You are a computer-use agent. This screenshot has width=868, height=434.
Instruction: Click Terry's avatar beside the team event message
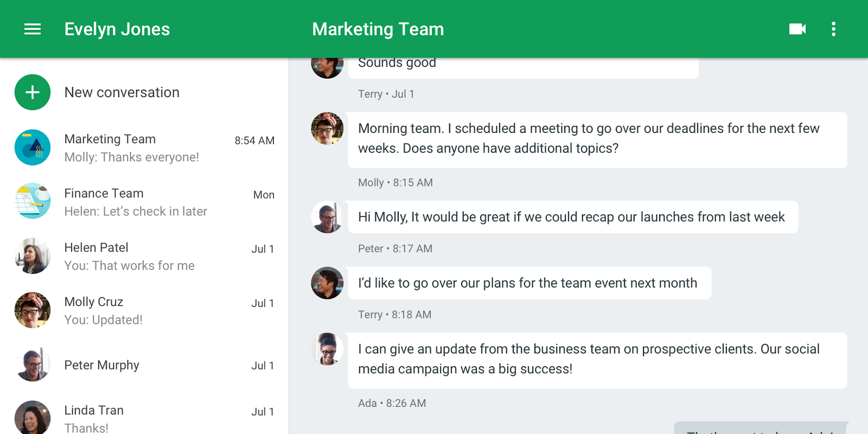pyautogui.click(x=327, y=283)
